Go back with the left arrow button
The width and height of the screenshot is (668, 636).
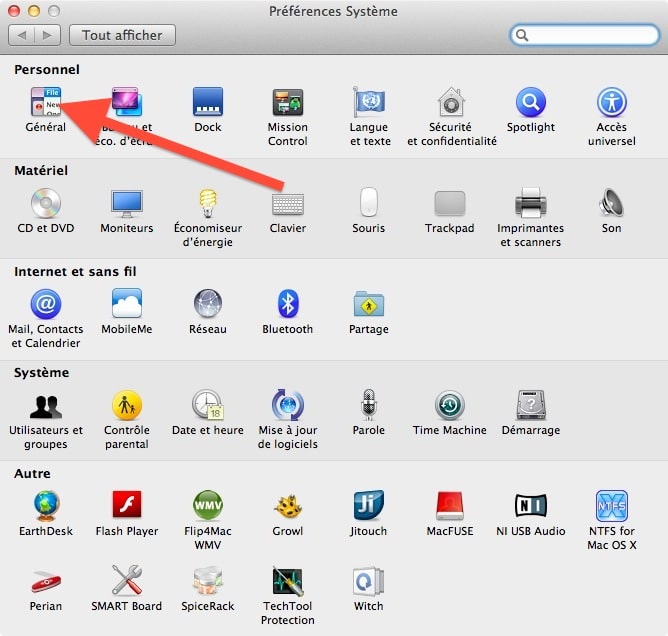[21, 35]
